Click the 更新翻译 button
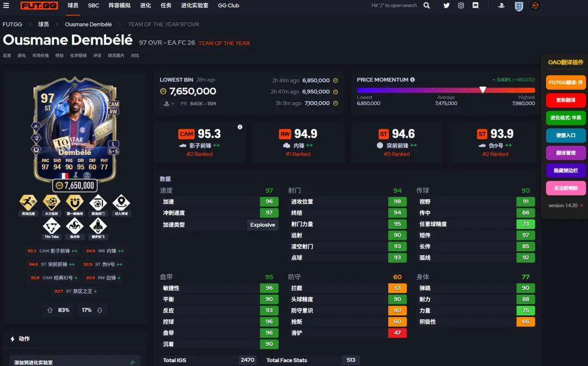 [566, 100]
